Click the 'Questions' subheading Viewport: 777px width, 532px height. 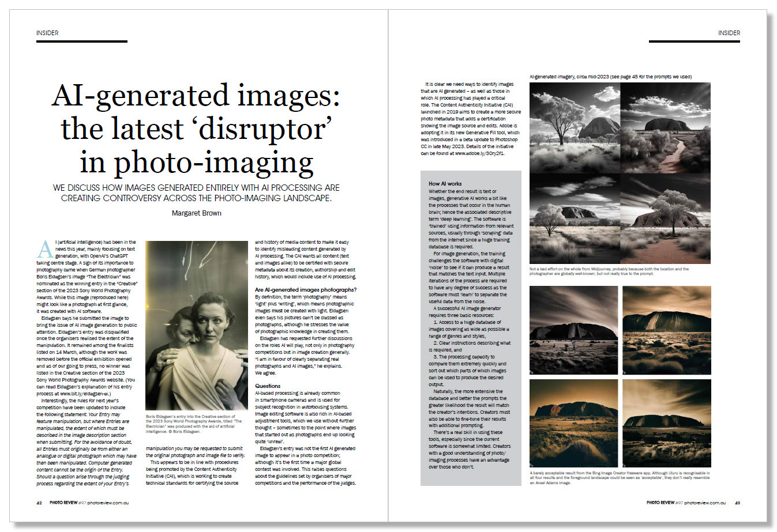(268, 386)
